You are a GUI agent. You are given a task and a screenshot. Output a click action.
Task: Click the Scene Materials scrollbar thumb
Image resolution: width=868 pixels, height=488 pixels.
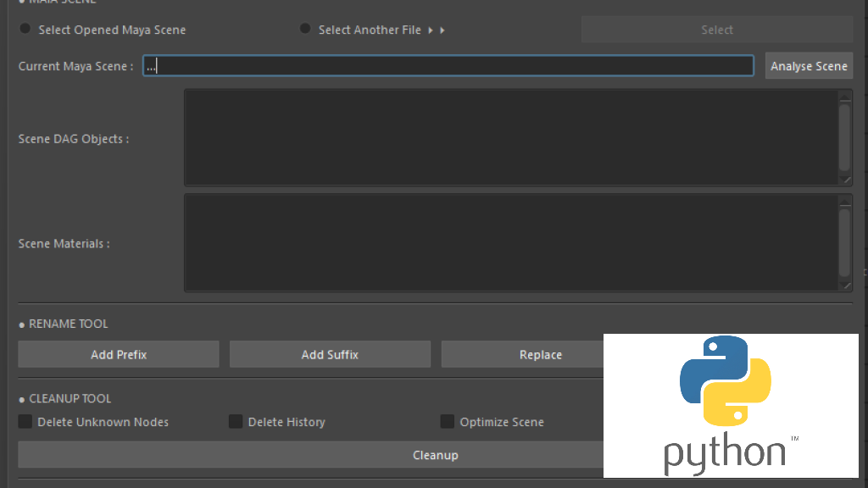845,242
